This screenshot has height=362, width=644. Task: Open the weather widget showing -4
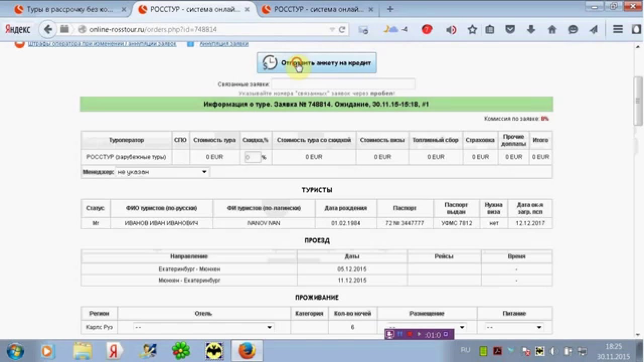[395, 30]
